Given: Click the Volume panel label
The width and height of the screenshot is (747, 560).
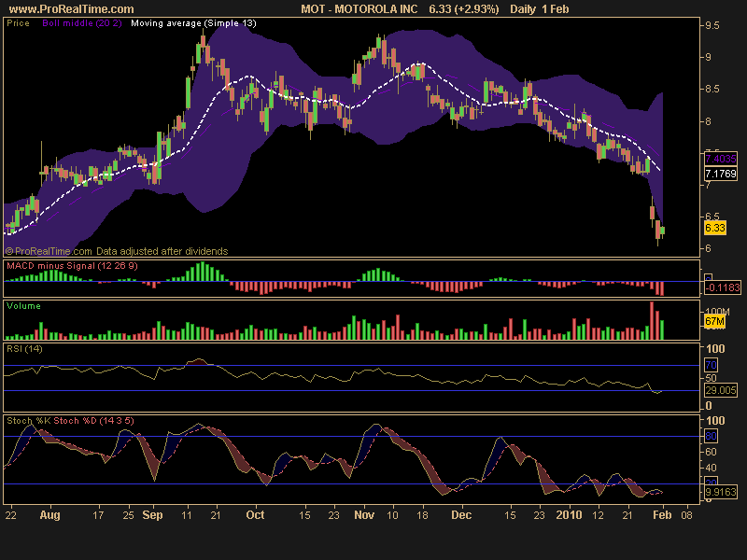Looking at the screenshot, I should point(23,306).
